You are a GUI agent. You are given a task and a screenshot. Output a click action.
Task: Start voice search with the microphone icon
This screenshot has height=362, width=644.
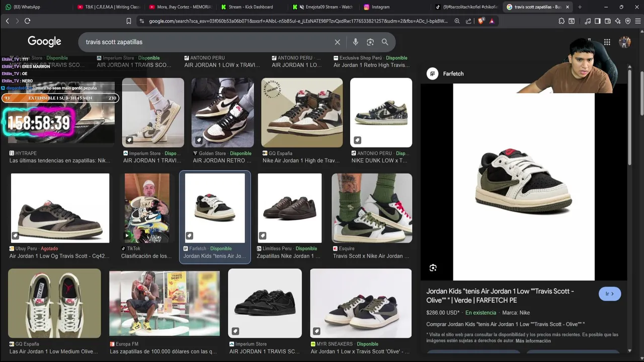[x=355, y=42]
